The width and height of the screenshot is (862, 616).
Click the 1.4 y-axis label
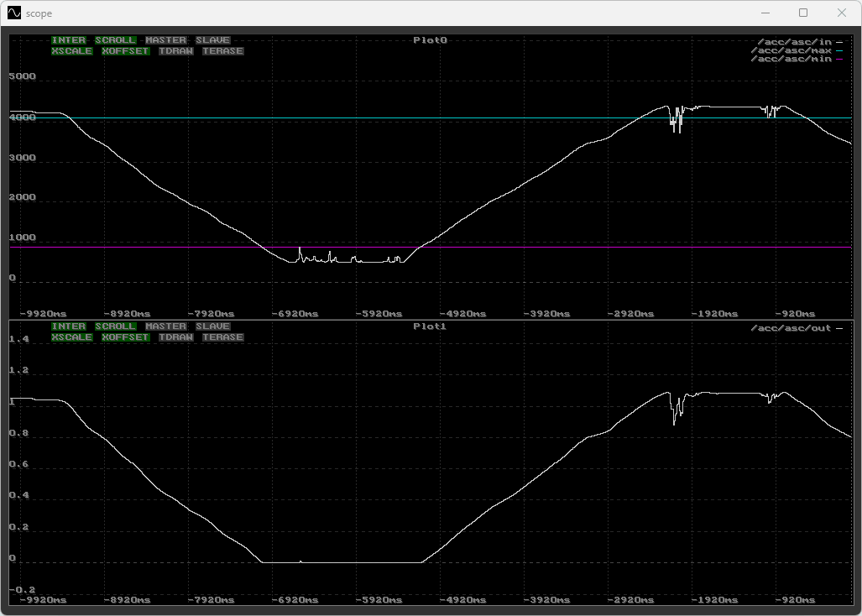(19, 339)
